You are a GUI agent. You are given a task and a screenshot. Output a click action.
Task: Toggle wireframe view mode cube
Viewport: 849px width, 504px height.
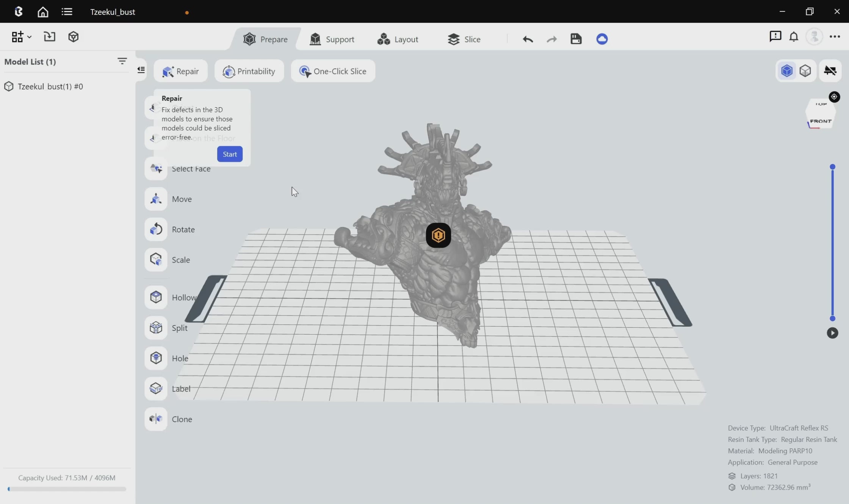[x=805, y=71]
